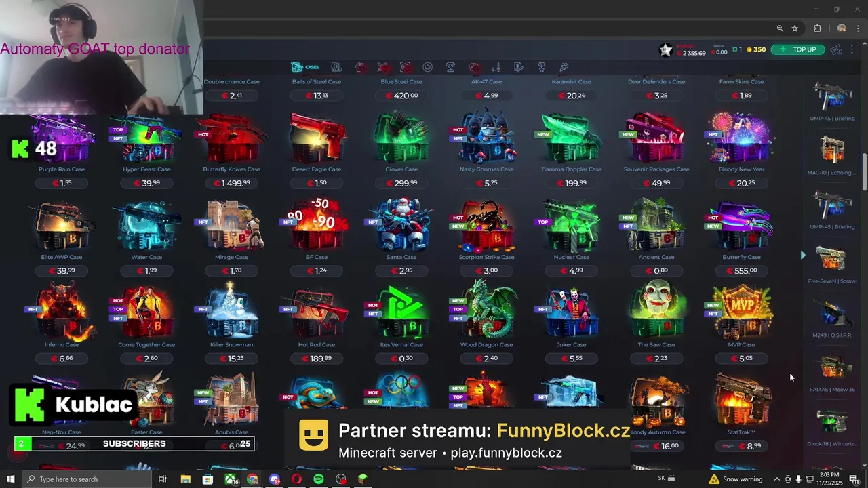Open the Windows Start menu
This screenshot has height=488, width=868.
pyautogui.click(x=11, y=479)
